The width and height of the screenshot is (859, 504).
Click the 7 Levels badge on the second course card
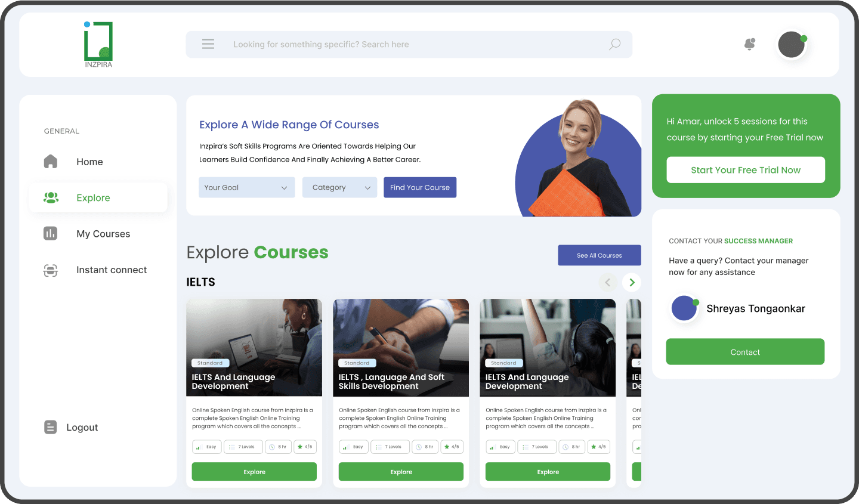coord(390,447)
